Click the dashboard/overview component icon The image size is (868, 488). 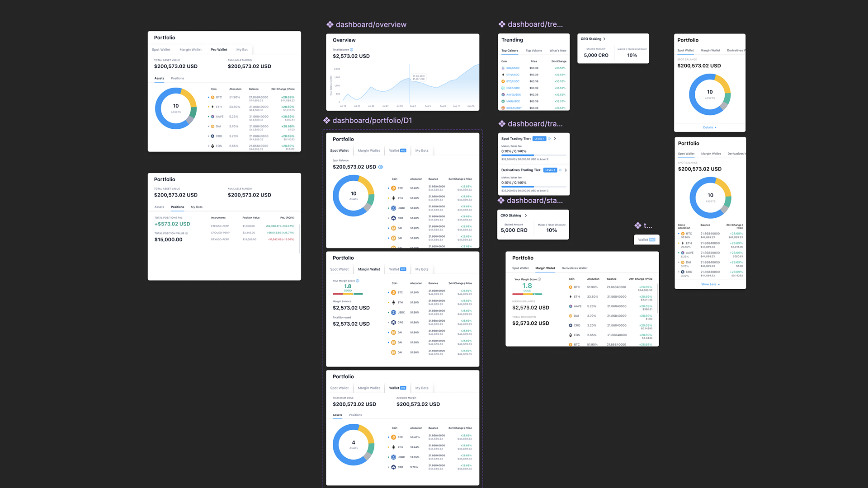point(330,25)
